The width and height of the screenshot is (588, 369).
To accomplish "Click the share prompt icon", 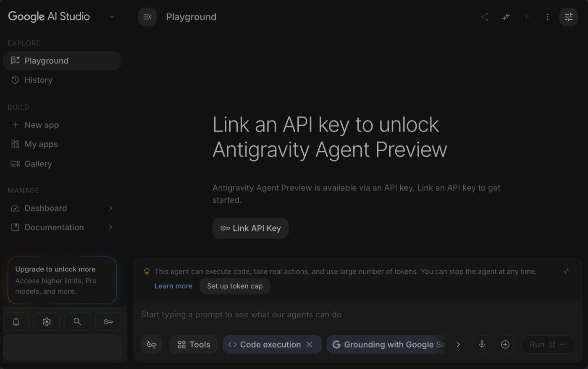I will click(484, 17).
